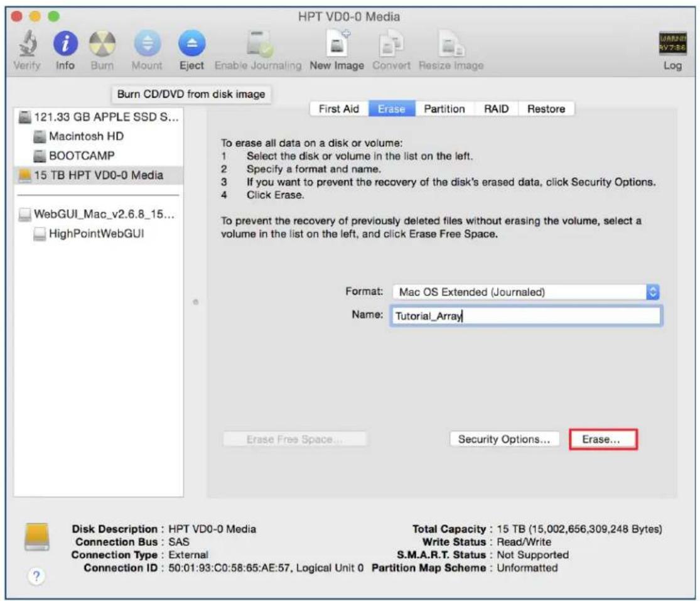Switch to the Restore tab
This screenshot has width=700, height=601.
click(x=546, y=109)
